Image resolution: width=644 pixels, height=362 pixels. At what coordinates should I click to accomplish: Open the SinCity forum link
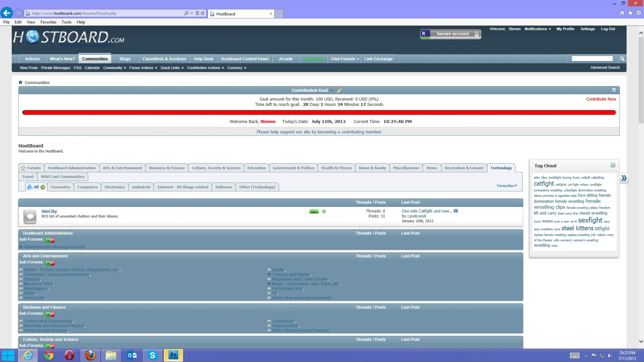[x=49, y=211]
